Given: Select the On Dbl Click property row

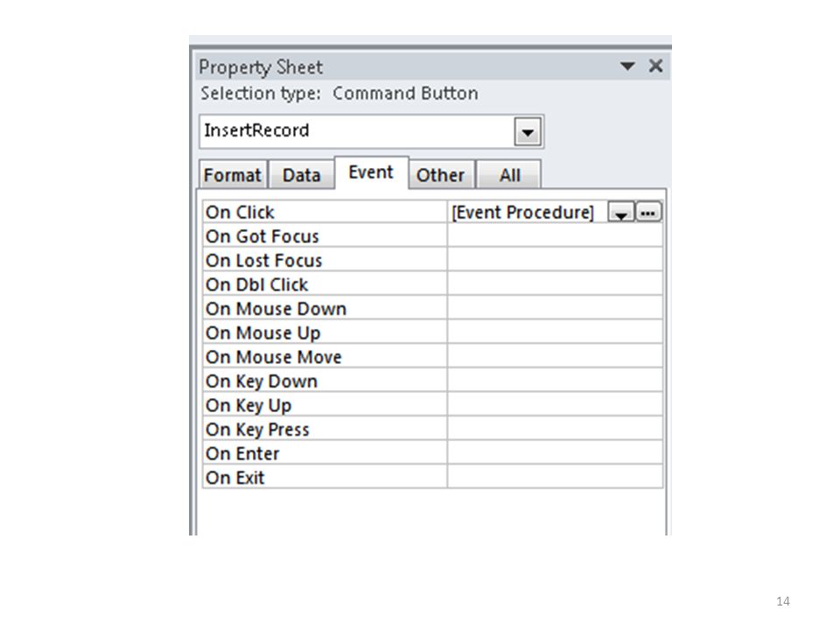Looking at the screenshot, I should pyautogui.click(x=433, y=284).
